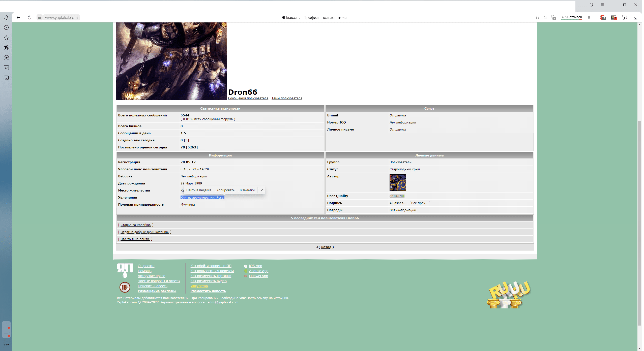This screenshot has width=644, height=351.
Task: Open the bookmarks panel icon in title bar
Action: point(591,5)
